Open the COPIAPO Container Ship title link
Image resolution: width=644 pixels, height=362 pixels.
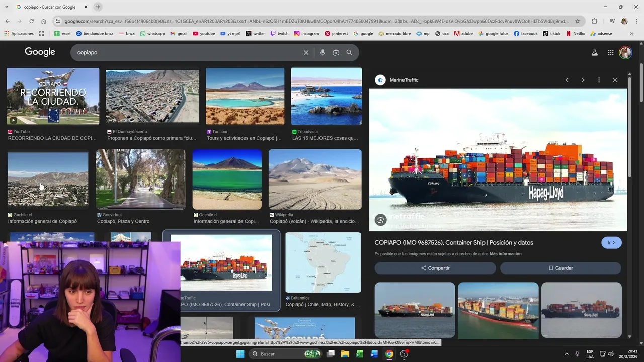[x=454, y=243]
